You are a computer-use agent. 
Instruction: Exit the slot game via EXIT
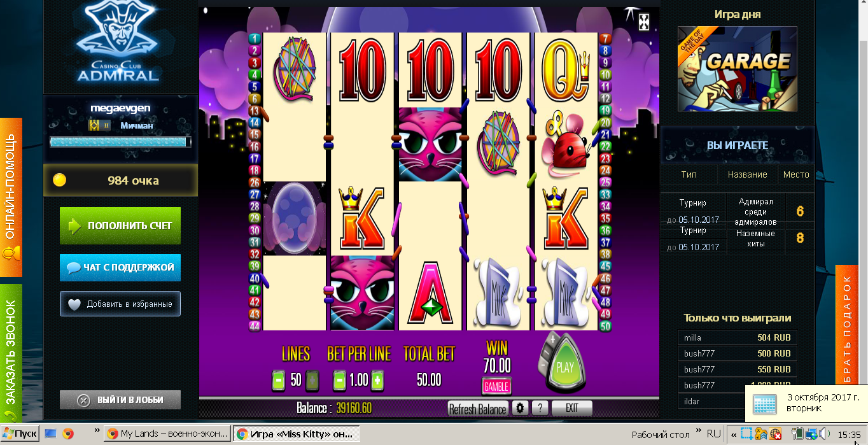[571, 408]
